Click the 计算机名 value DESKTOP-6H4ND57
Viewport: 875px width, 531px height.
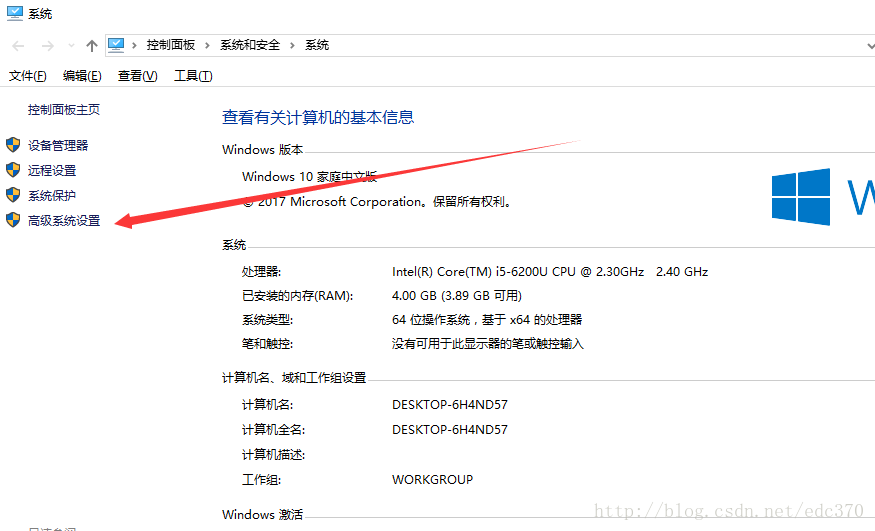[x=450, y=405]
